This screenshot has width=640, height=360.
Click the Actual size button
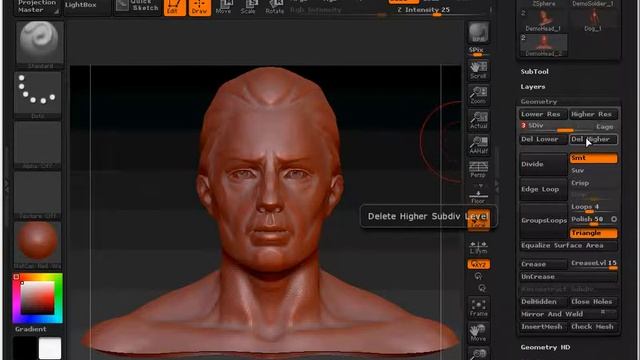click(x=478, y=120)
